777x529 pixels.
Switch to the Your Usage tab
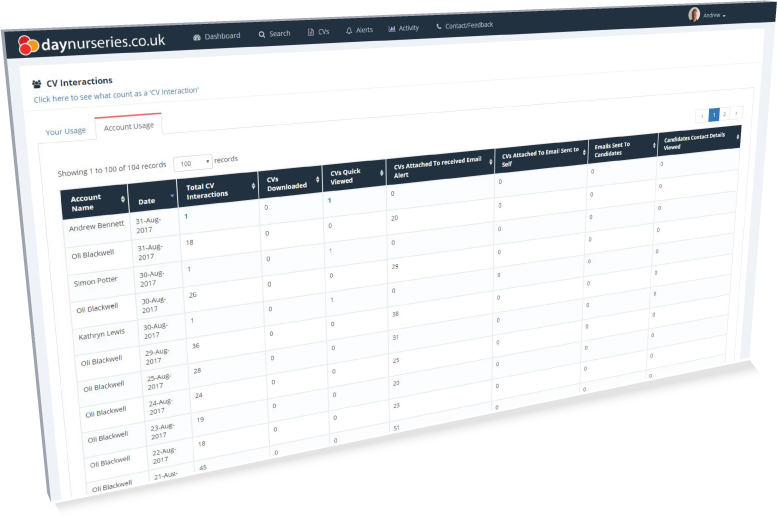coord(66,131)
